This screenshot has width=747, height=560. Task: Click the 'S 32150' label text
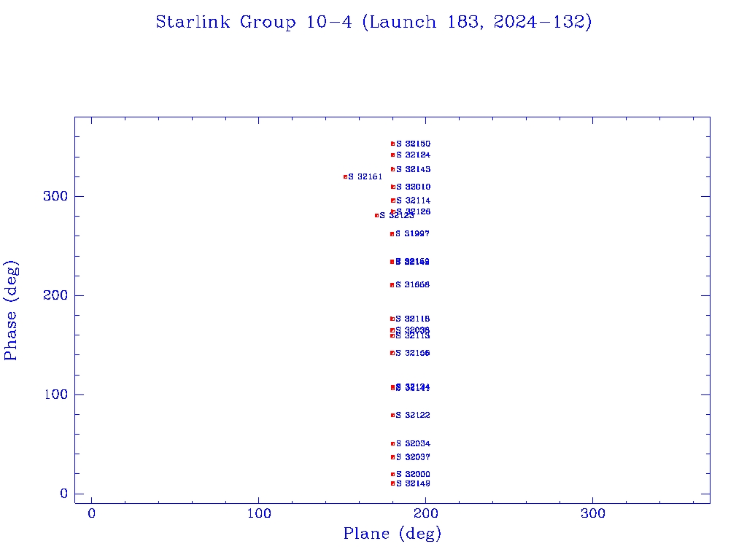[413, 144]
